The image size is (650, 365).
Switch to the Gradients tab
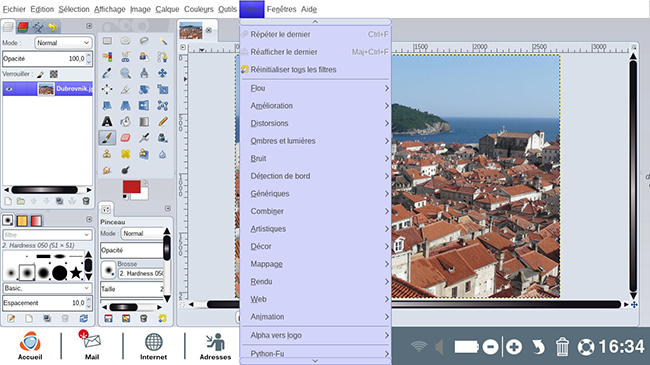click(36, 220)
